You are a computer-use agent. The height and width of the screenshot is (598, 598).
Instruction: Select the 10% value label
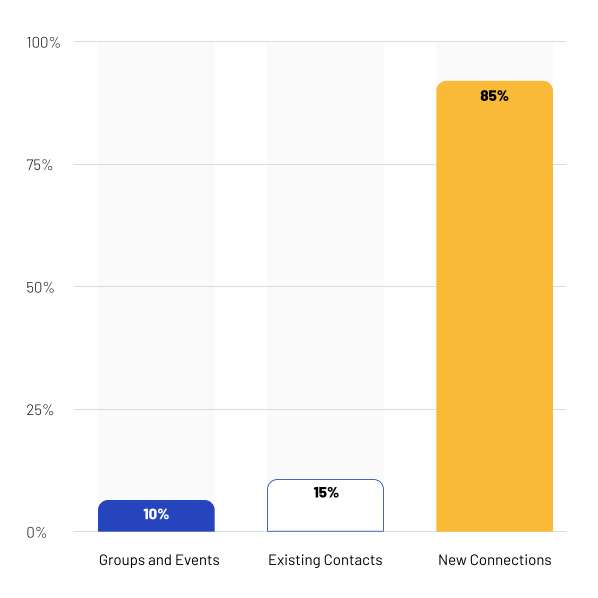[156, 514]
